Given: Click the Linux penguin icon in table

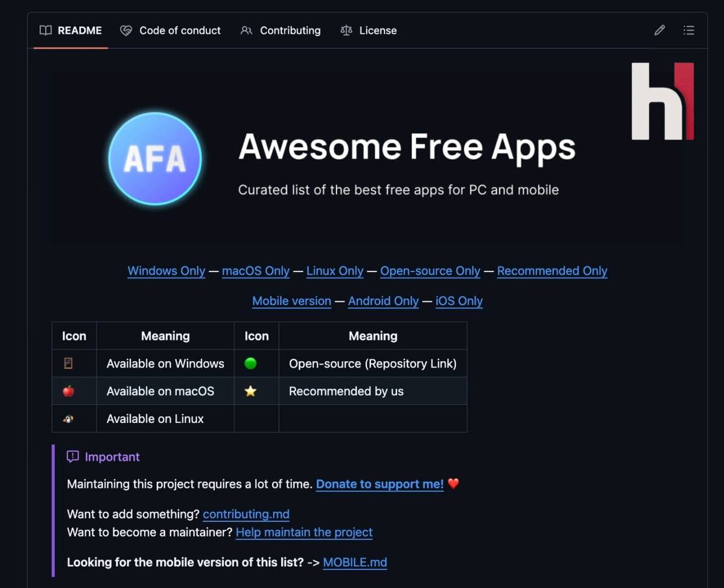Looking at the screenshot, I should coord(68,419).
